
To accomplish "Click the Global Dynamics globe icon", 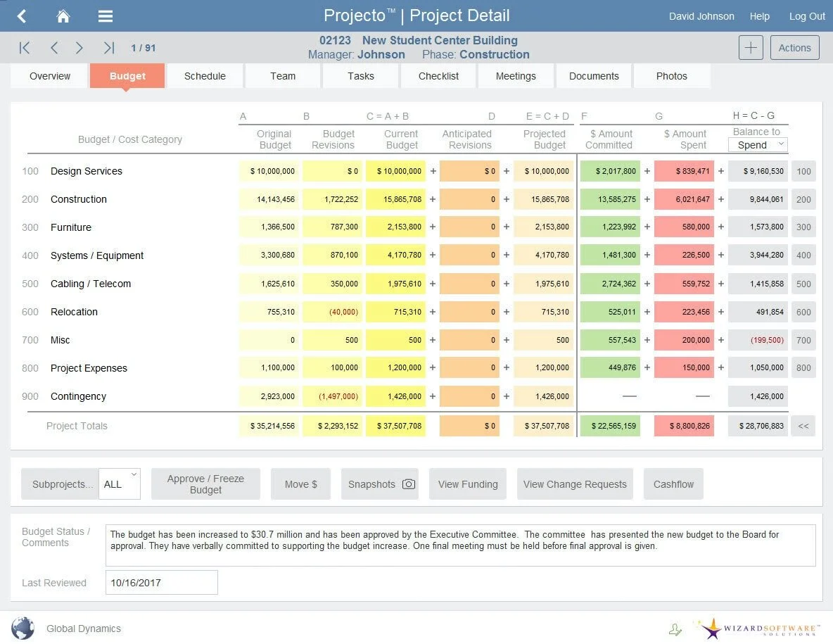I will pyautogui.click(x=23, y=628).
